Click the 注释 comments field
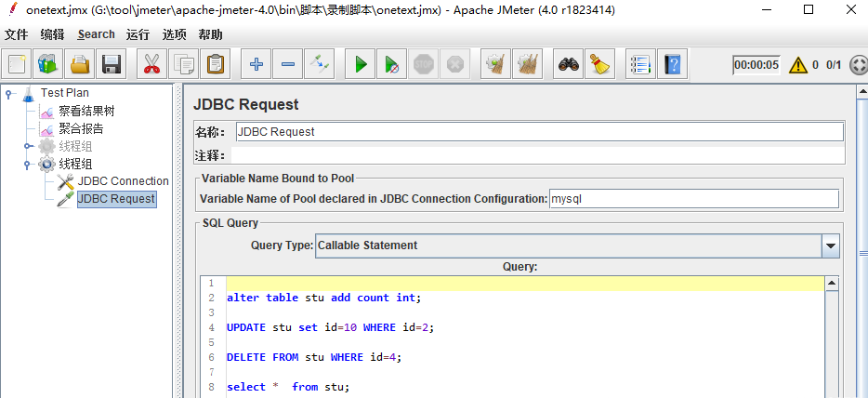This screenshot has height=398, width=868. click(537, 155)
